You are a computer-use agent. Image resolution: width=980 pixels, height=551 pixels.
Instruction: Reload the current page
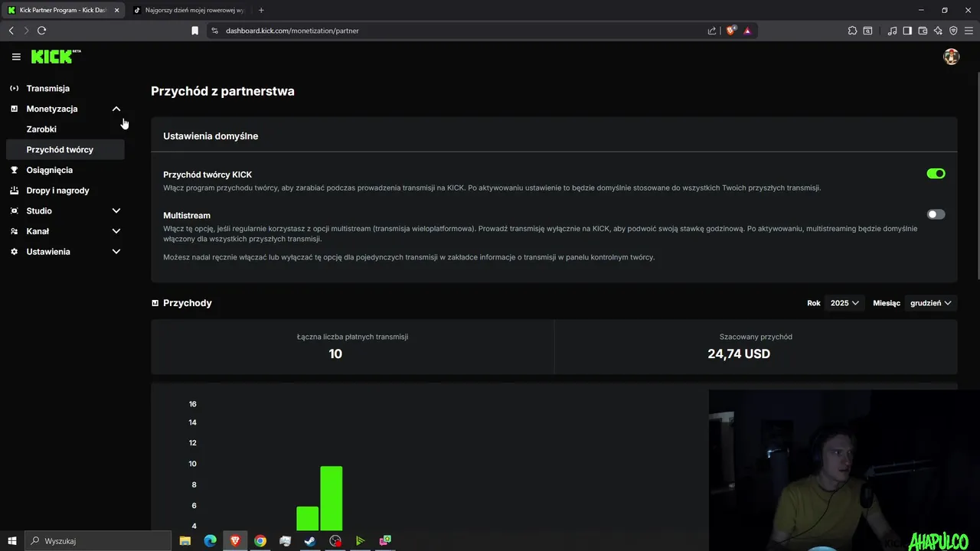(41, 31)
